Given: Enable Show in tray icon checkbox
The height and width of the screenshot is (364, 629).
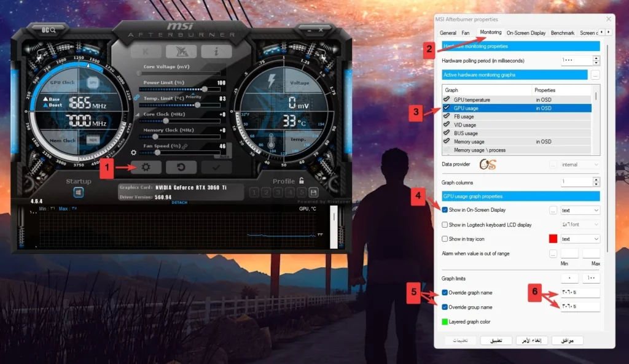Looking at the screenshot, I should pos(445,239).
